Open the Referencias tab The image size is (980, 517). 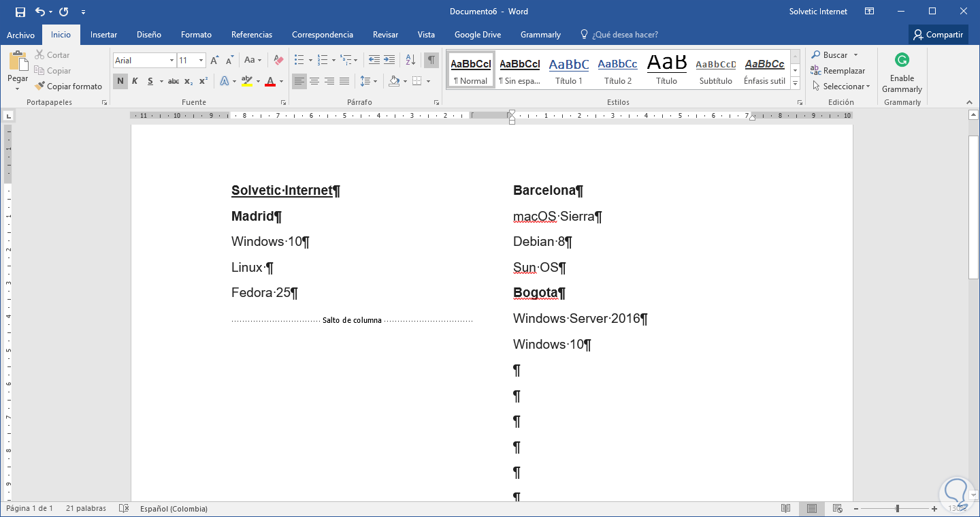pos(252,35)
